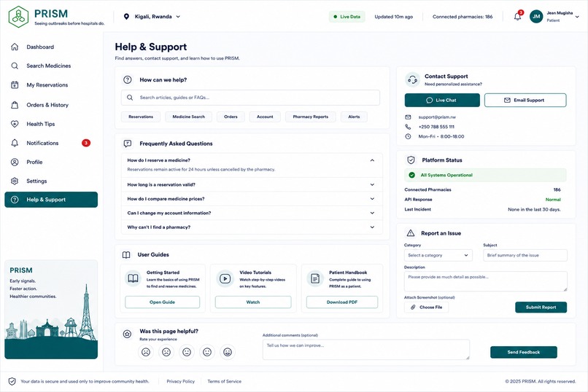The height and width of the screenshot is (392, 588).
Task: Click the footer security shield icon
Action: 12,381
